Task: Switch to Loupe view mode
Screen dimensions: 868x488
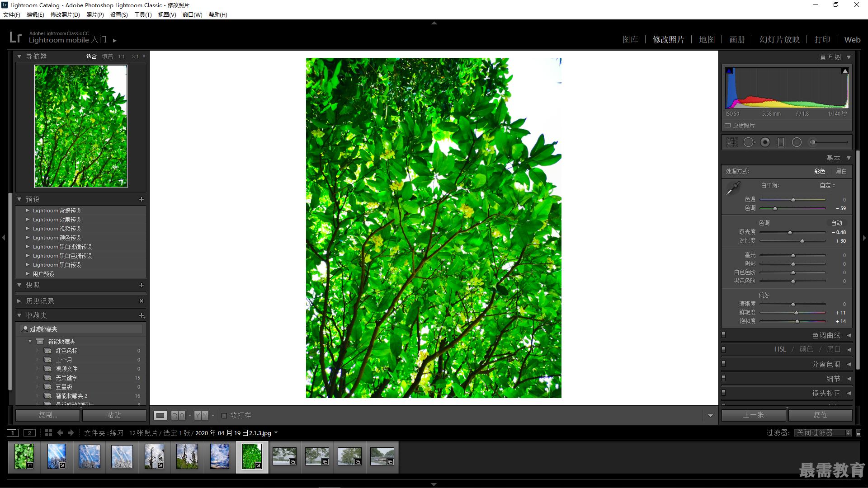Action: click(x=160, y=415)
